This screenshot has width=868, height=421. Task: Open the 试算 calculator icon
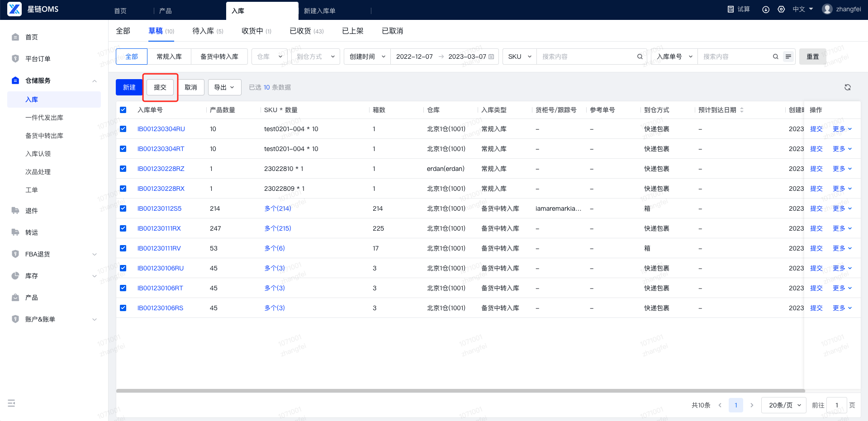730,9
